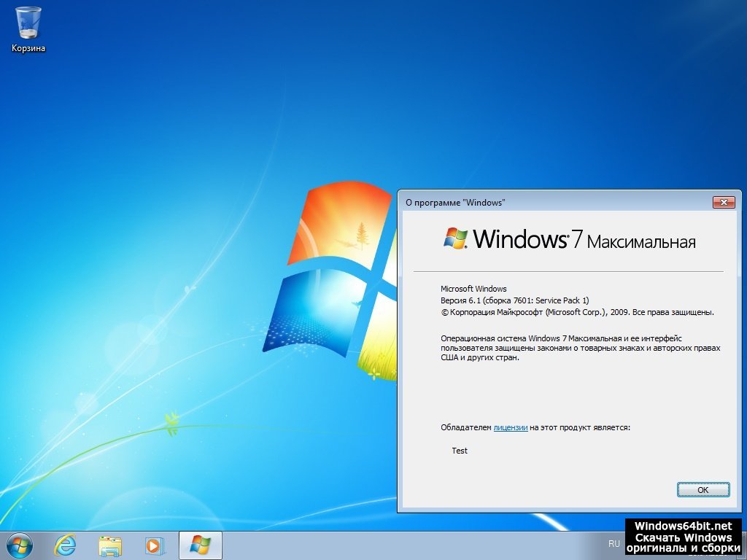
Task: Click the Windows64bit.net watermark banner
Action: tap(683, 537)
